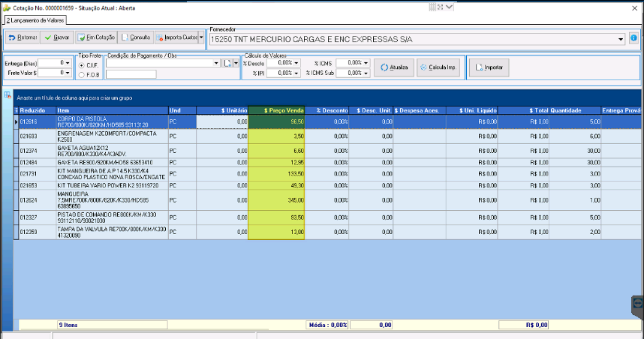Click the grid options icon left of group panel
Viewport: 644px width, 339px height.
click(8, 95)
